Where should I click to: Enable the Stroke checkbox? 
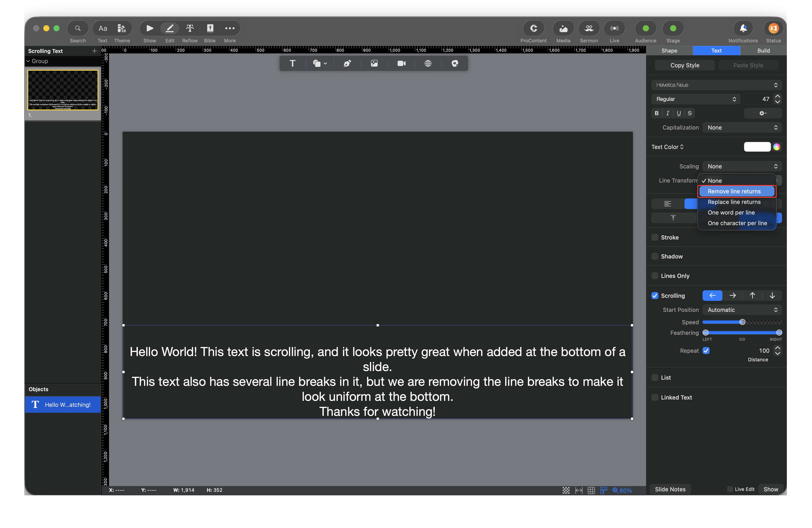point(655,237)
